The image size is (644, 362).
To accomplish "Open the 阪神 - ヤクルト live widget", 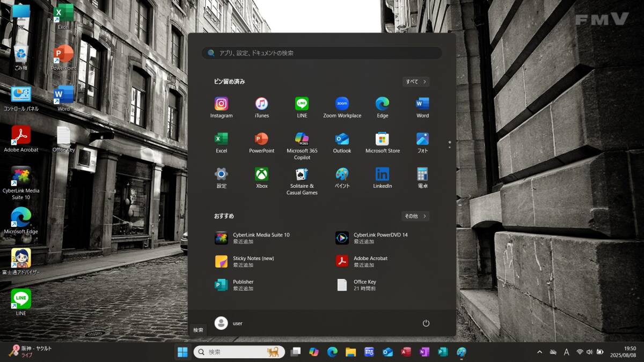I will pos(31,352).
